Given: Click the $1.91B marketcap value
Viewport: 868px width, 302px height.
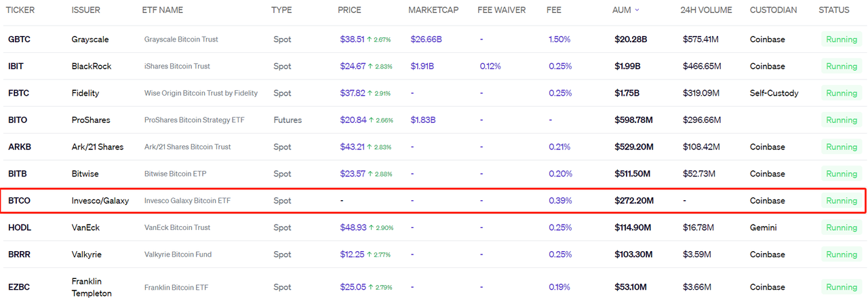Looking at the screenshot, I should click(422, 67).
